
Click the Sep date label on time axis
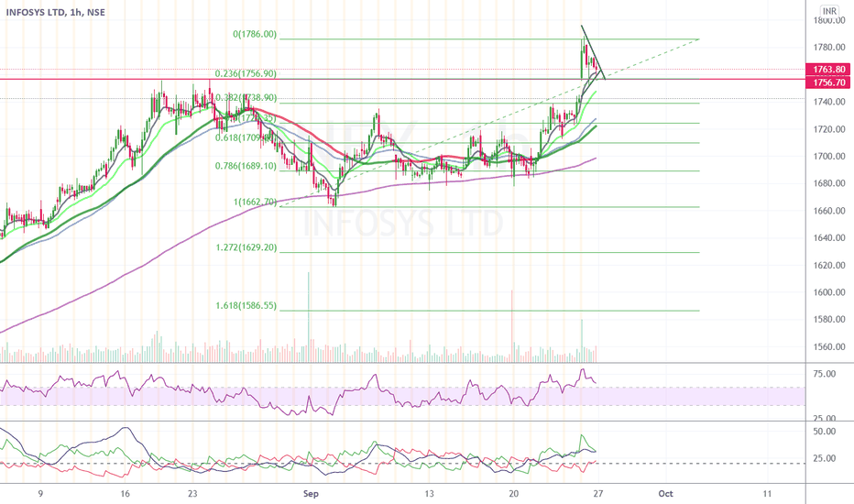311,494
